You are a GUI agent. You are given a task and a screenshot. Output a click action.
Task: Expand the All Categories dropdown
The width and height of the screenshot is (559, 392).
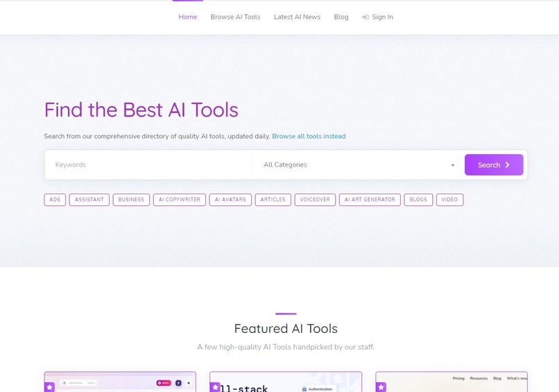[x=359, y=165]
